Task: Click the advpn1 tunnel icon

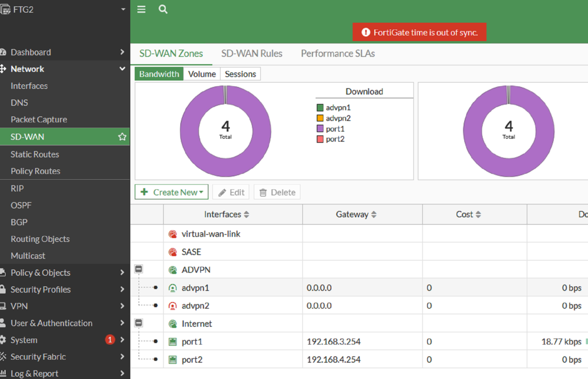Action: point(172,288)
